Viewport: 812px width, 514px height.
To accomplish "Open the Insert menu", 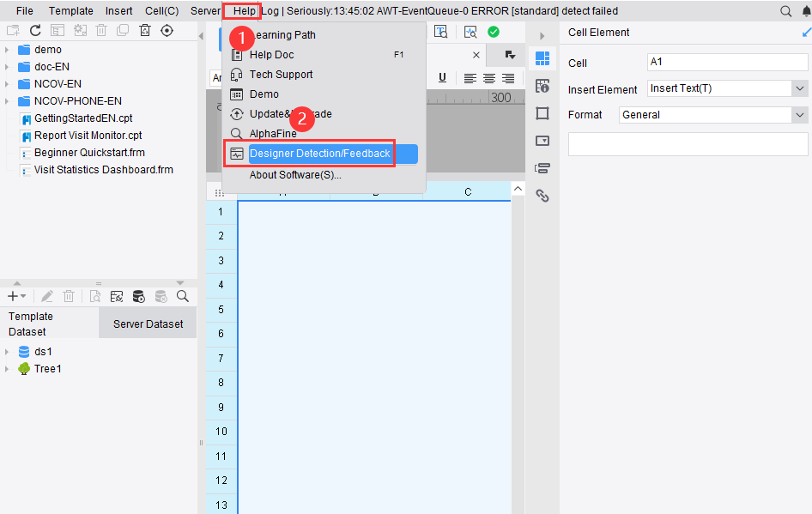I will pyautogui.click(x=118, y=11).
